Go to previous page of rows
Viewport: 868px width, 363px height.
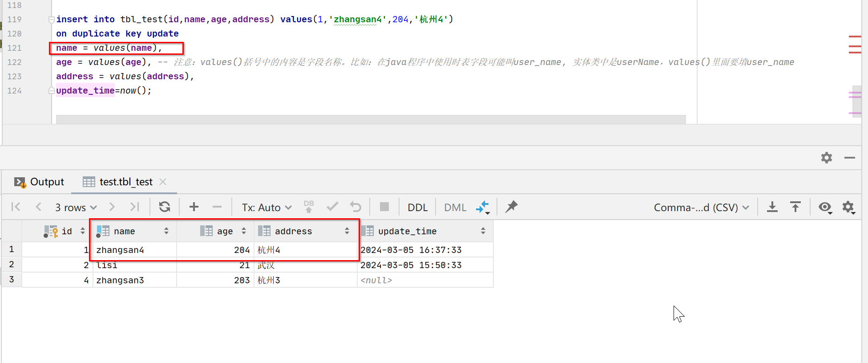coord(39,207)
